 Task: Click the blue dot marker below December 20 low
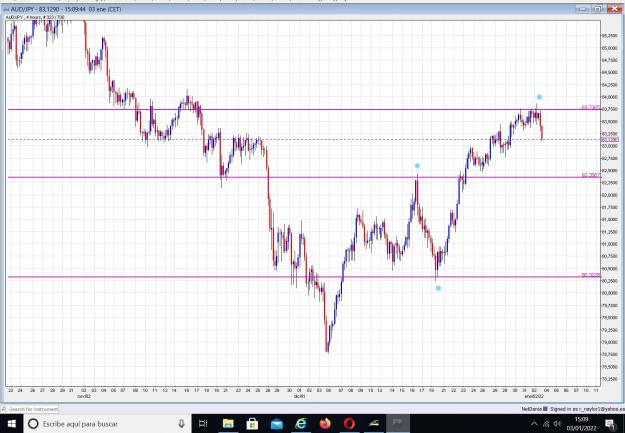coord(438,288)
